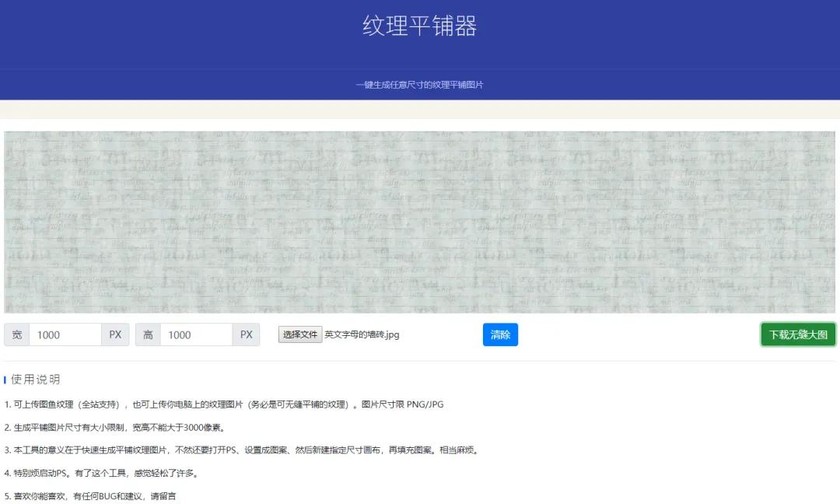
Task: Click the 宽 label before the width box
Action: (x=17, y=334)
